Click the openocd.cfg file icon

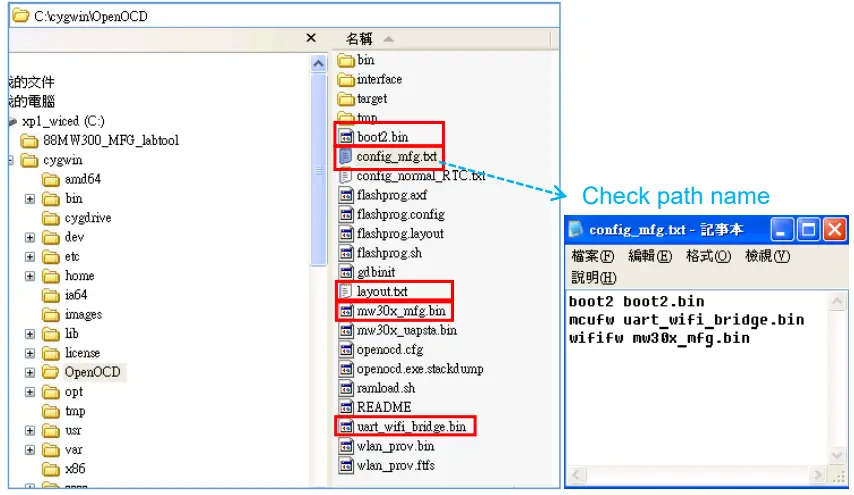click(346, 350)
